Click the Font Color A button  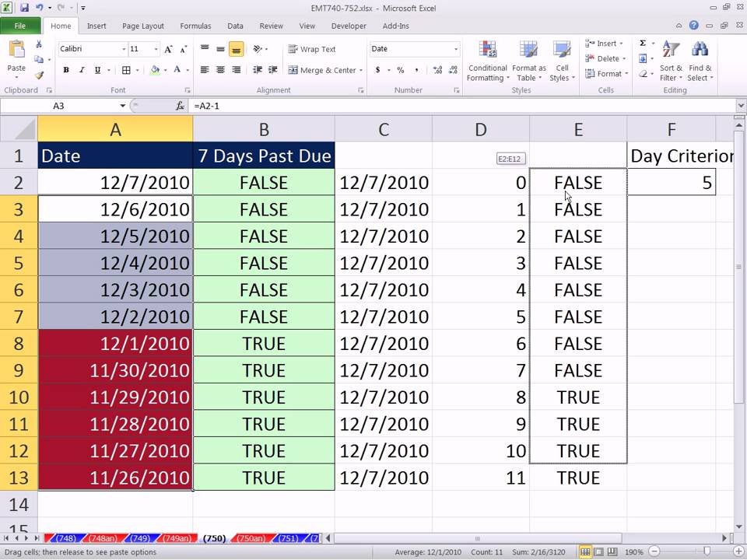click(x=177, y=70)
